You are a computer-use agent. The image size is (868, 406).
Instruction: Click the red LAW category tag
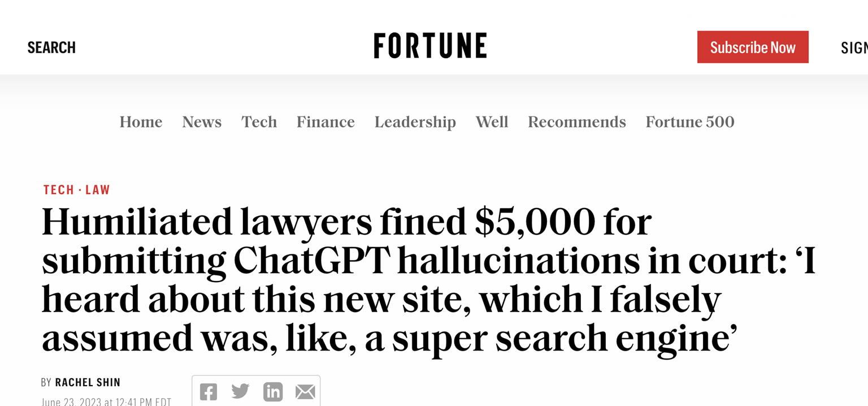point(98,190)
